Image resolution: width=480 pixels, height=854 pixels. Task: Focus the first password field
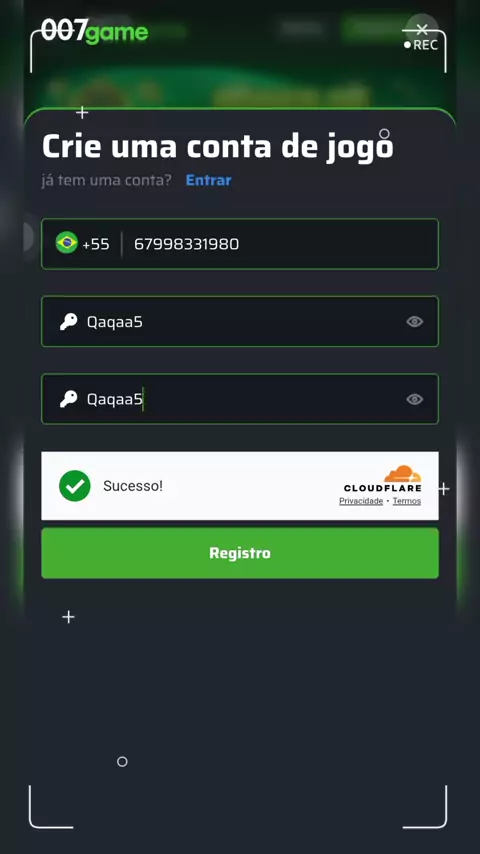tap(240, 322)
